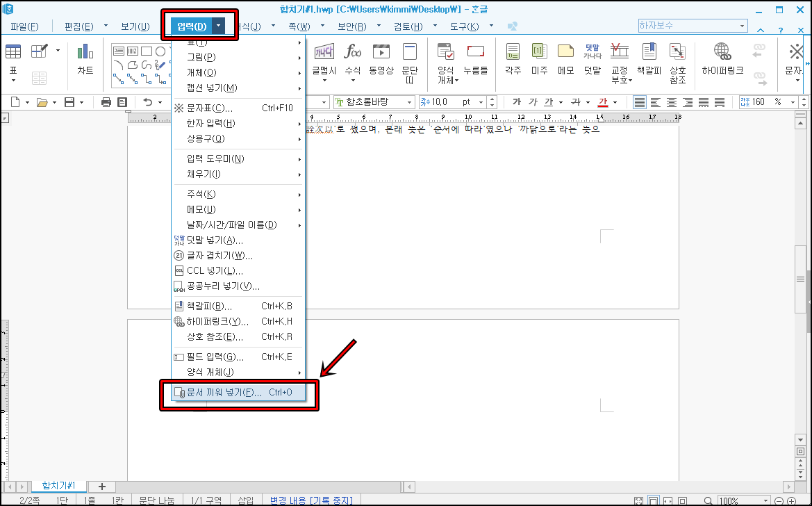Zoom out with minus button
The image size is (812, 506).
click(779, 501)
